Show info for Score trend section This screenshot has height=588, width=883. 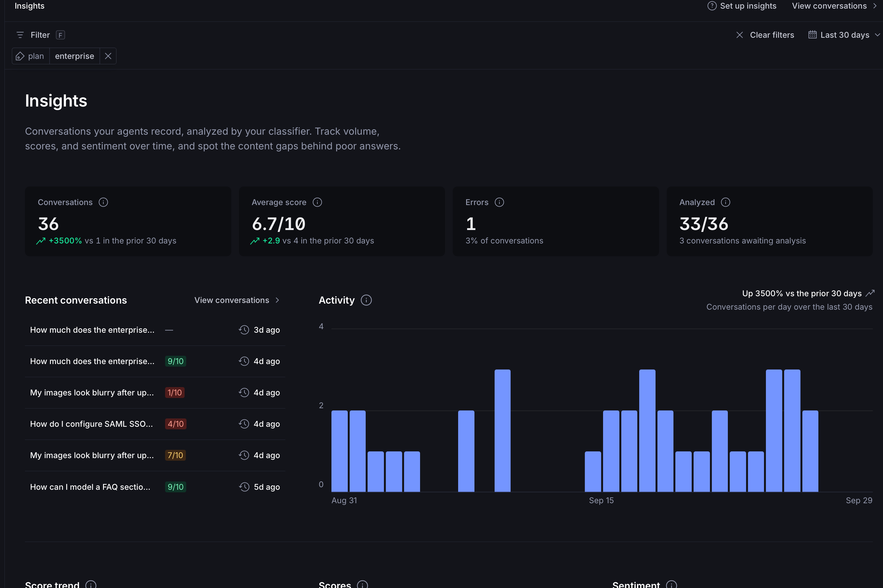tap(91, 585)
